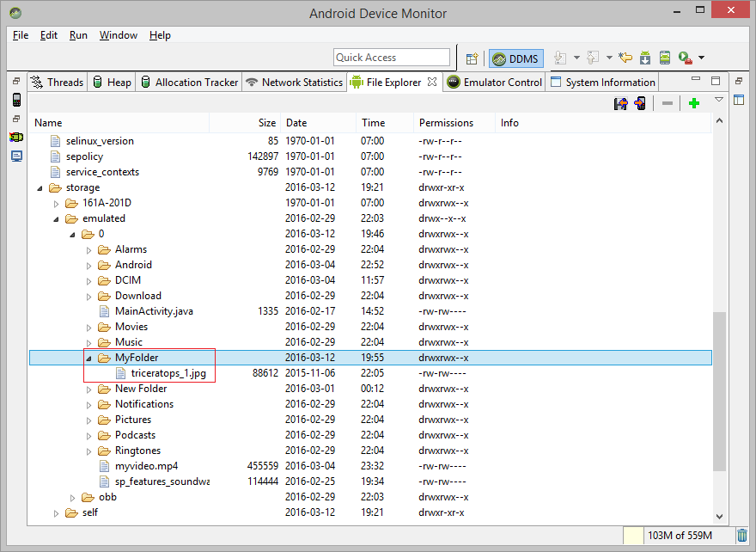The width and height of the screenshot is (756, 552).
Task: Click the Previous Annotation toolbar icon
Action: pyautogui.click(x=593, y=58)
